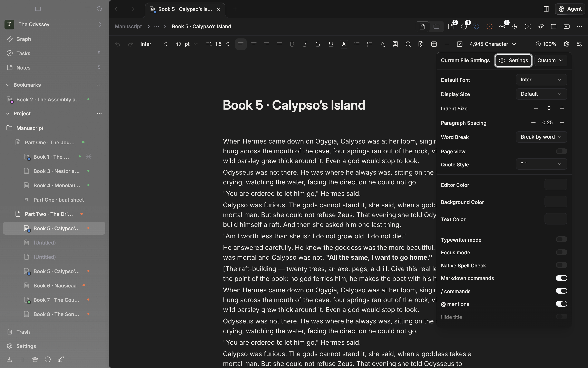Insert a numbered list

(x=370, y=44)
